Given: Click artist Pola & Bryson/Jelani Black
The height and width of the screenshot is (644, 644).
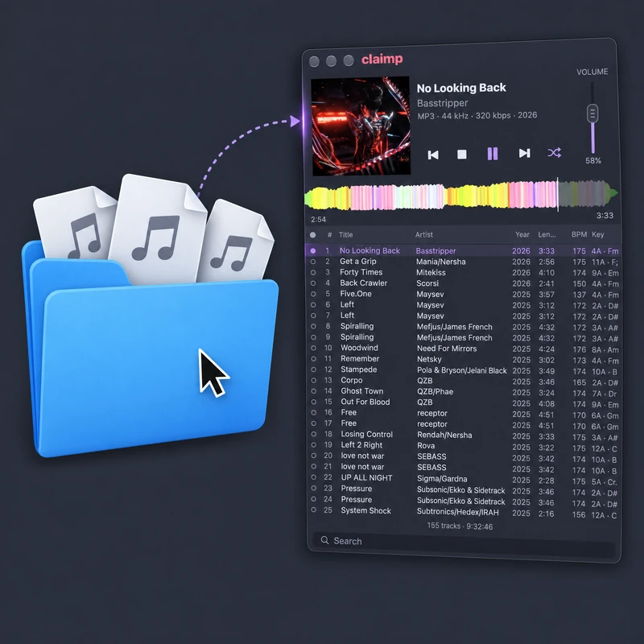Looking at the screenshot, I should 461,370.
